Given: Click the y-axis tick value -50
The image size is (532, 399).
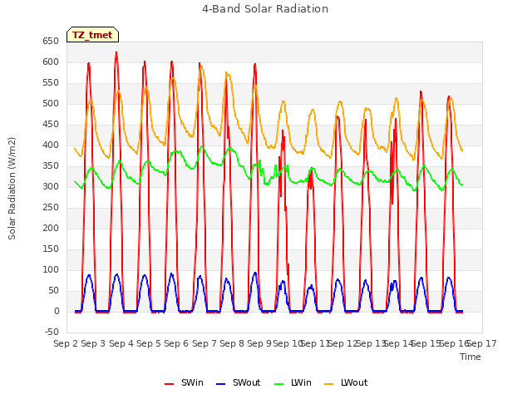Looking at the screenshot, I should pyautogui.click(x=52, y=332).
